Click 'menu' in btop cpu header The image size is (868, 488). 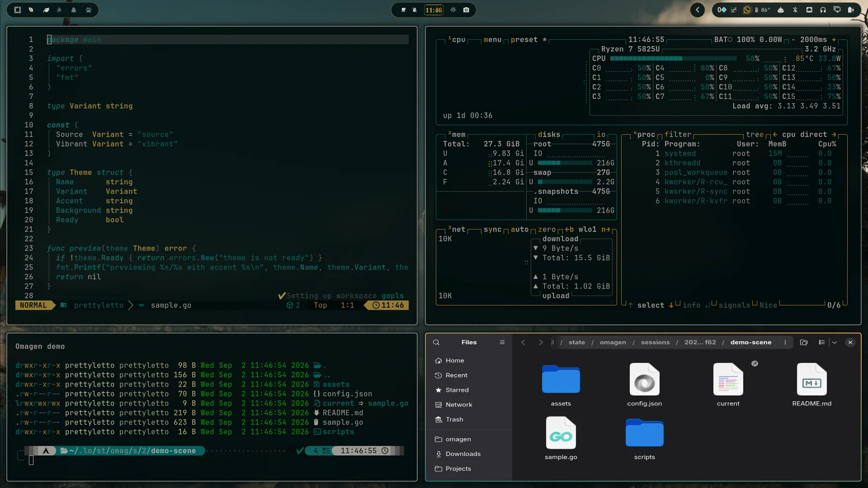tap(493, 40)
